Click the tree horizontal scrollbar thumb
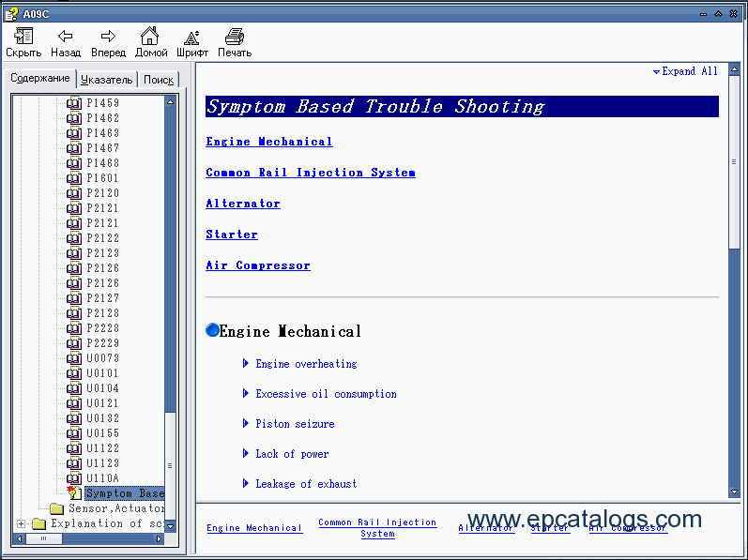 (x=43, y=539)
